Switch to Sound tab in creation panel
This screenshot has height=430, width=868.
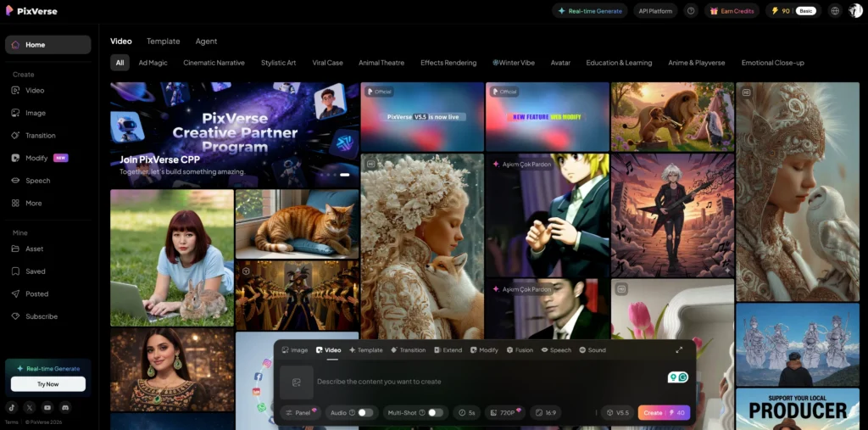[x=593, y=350]
